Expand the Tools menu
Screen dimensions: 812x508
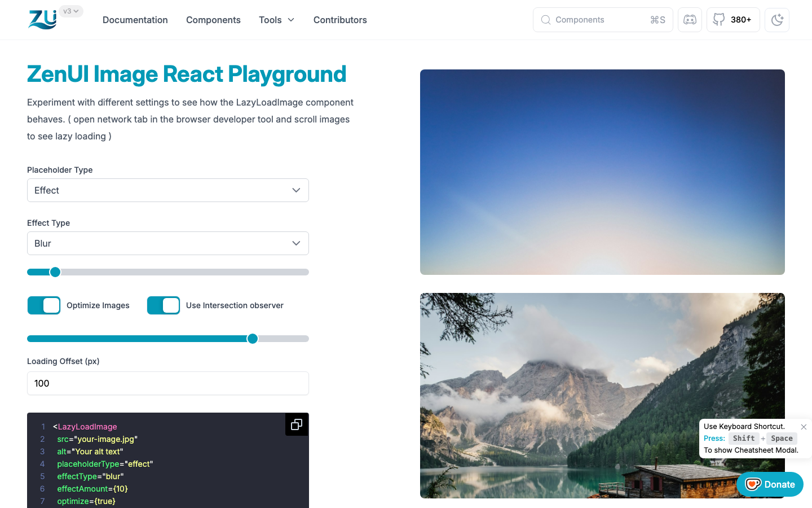click(276, 20)
